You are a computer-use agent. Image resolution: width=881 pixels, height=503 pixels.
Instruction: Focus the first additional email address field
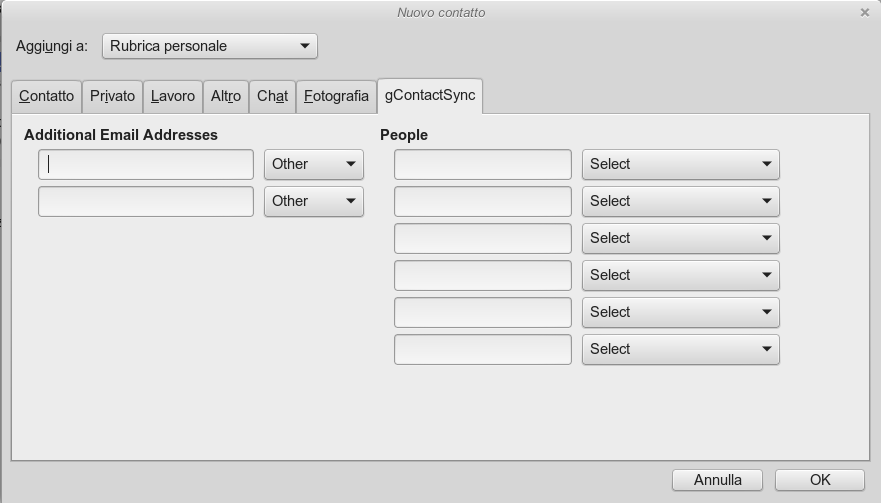(x=146, y=164)
